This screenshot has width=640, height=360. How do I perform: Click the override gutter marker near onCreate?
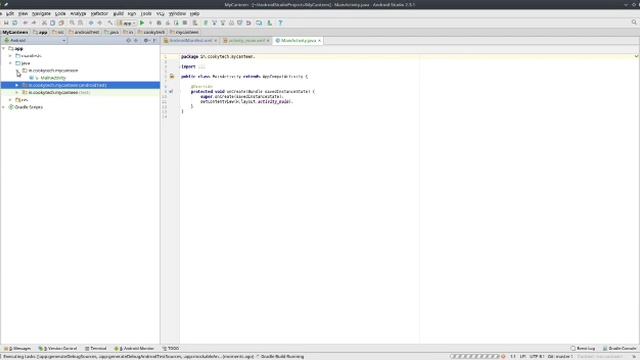pos(171,91)
